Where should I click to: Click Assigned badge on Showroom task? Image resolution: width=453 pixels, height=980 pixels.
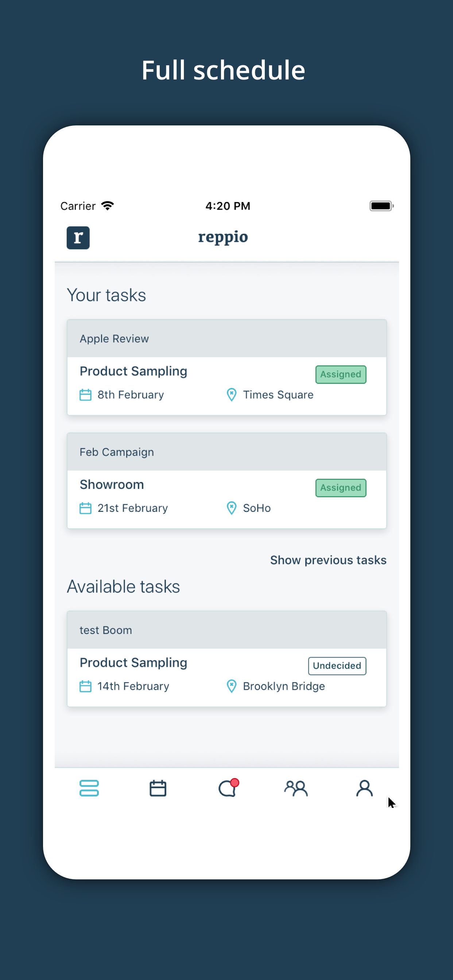pos(341,488)
